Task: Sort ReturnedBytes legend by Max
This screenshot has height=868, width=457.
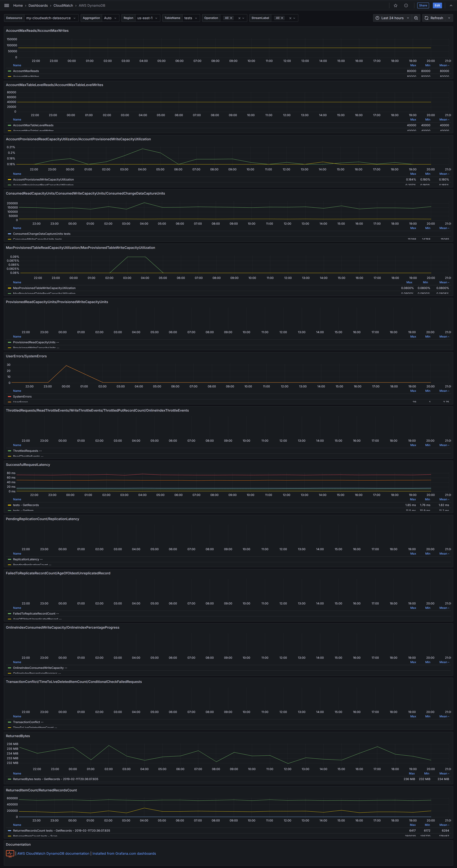Action: [412, 773]
